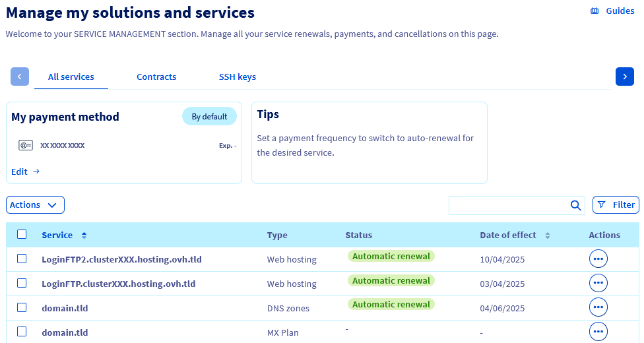This screenshot has width=644, height=343.
Task: Toggle the select-all services checkbox
Action: click(22, 234)
